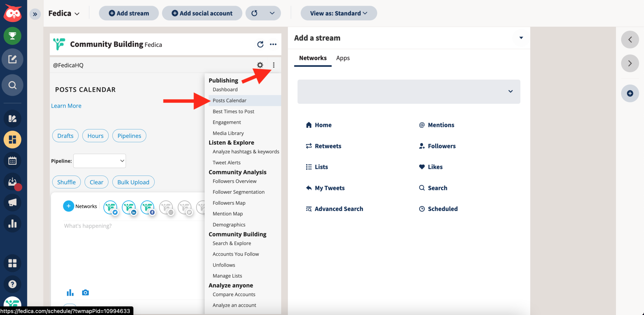Viewport: 644px width, 315px height.
Task: Toggle the LinkedIn network account off
Action: (x=129, y=207)
